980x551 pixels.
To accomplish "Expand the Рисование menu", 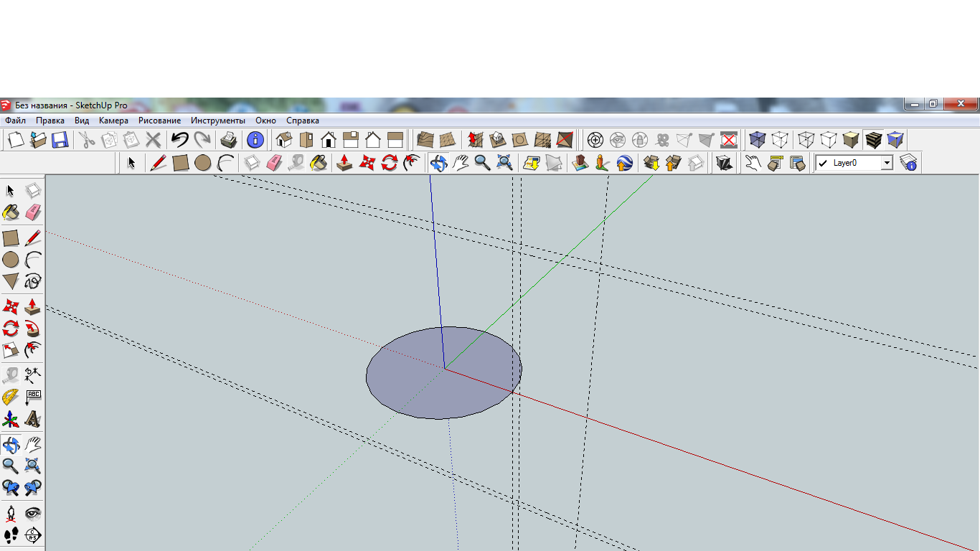I will click(x=159, y=121).
